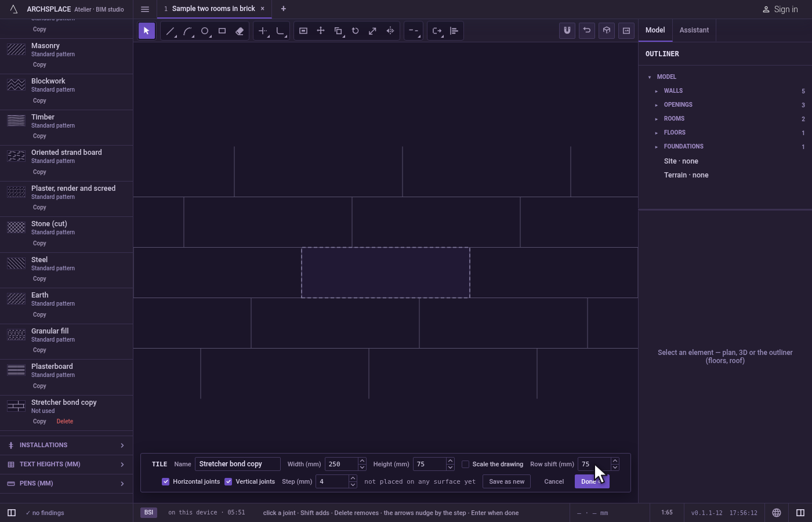Expand the WALLS tree node
The image size is (812, 522).
coord(657,91)
